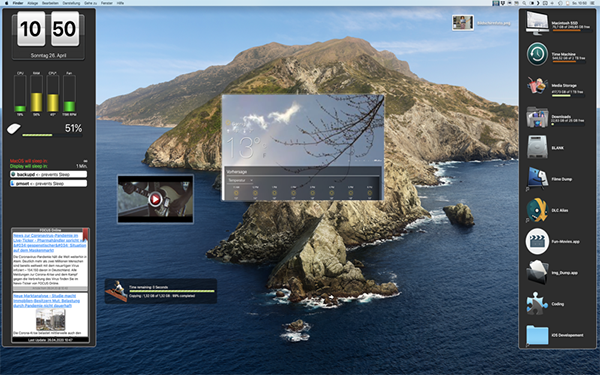Launch Fun-Movies.app clapperboard icon
Screen dimensions: 600x375
[x=537, y=241]
